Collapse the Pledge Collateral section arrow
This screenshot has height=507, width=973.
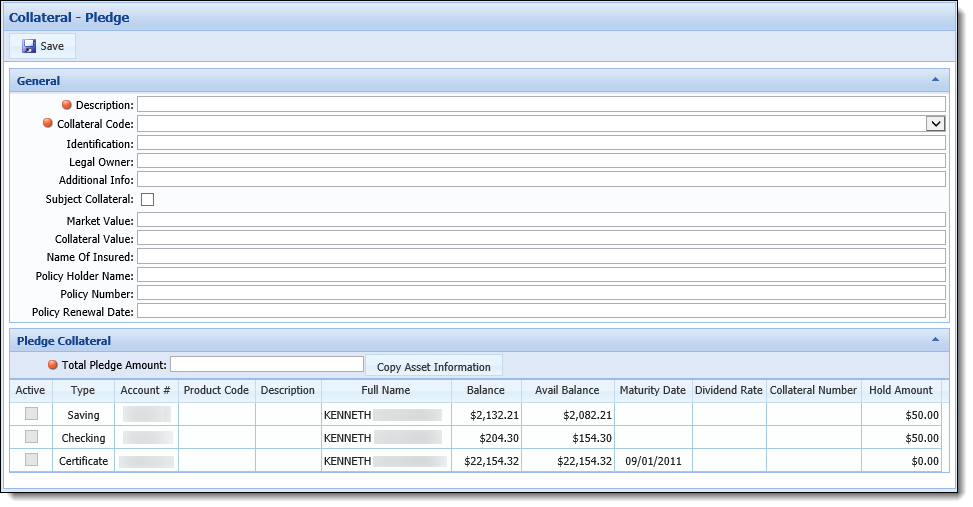[935, 340]
